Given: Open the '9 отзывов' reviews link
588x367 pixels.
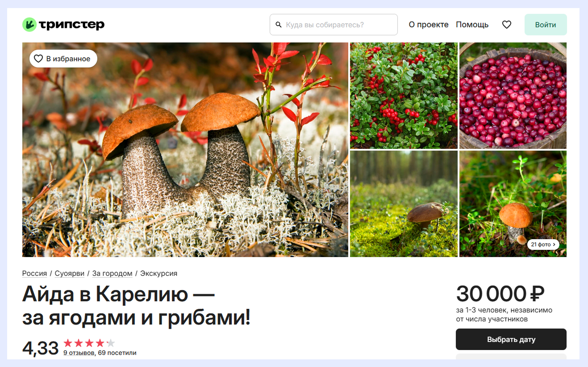Looking at the screenshot, I should [79, 353].
